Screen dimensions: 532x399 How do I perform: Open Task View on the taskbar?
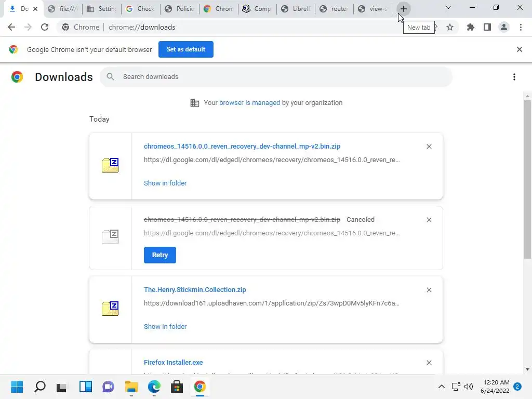tap(62, 387)
